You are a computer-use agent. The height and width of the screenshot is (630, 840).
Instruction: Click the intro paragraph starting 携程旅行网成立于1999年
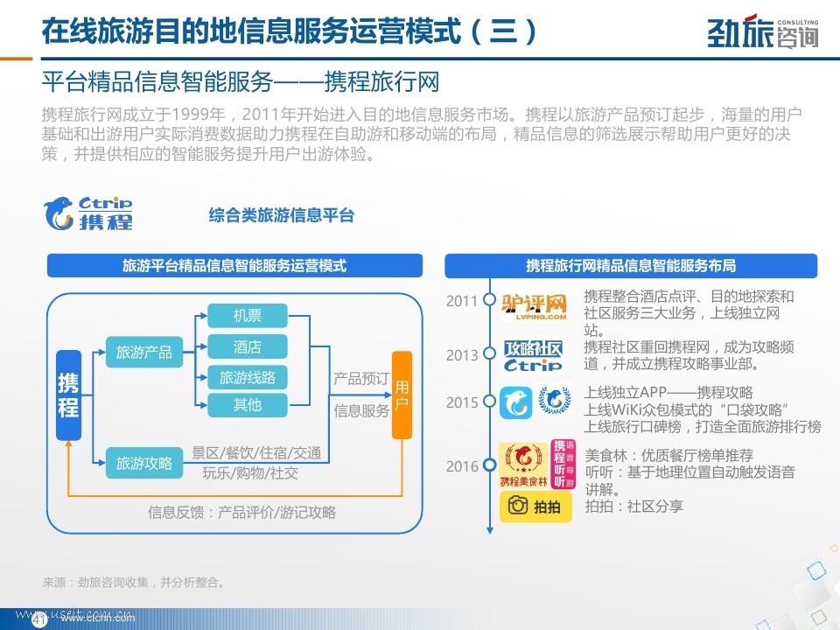click(x=422, y=134)
